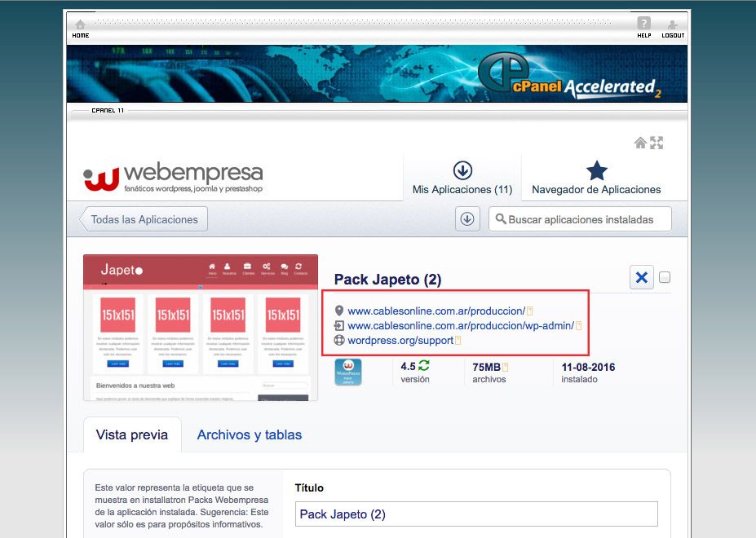Click the support lifebuoy icon

[339, 340]
